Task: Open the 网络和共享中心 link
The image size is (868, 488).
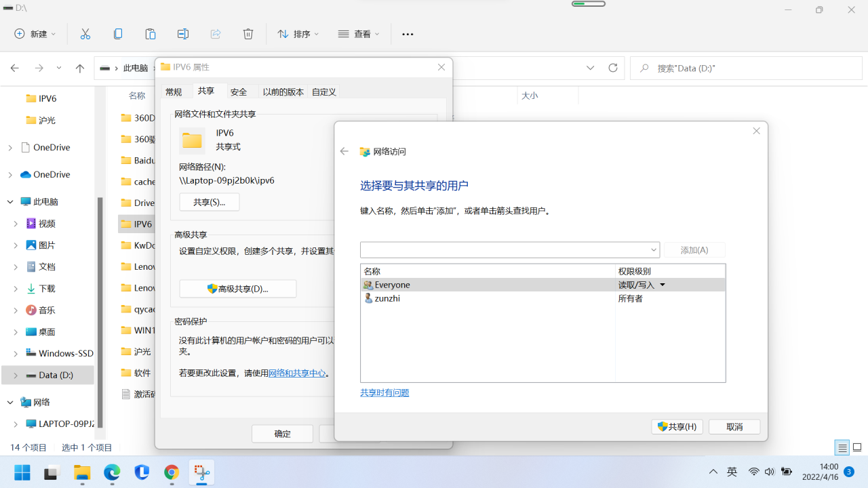Action: click(x=297, y=372)
